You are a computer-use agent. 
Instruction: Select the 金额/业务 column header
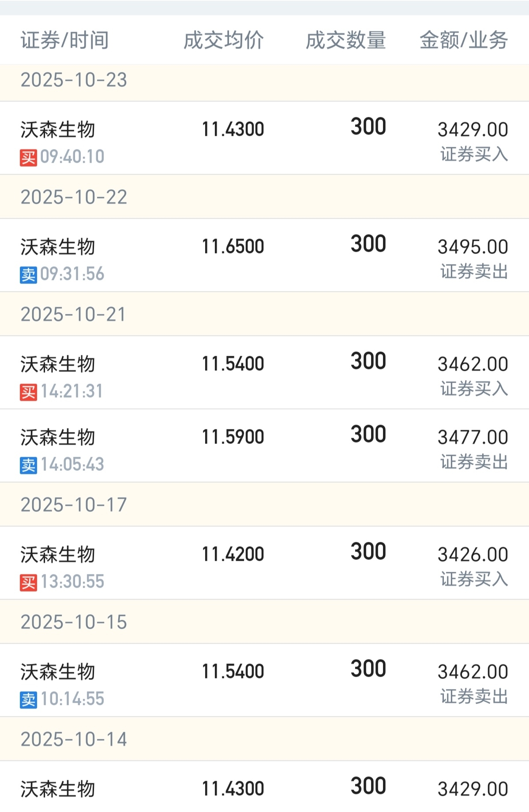(464, 40)
